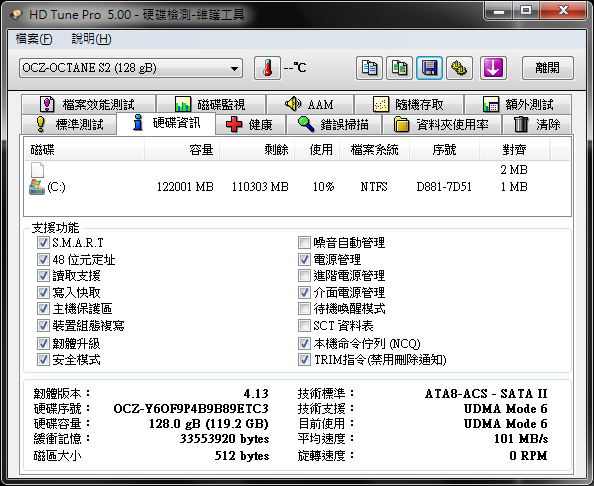Close the HD Tune Pro window

point(563,11)
